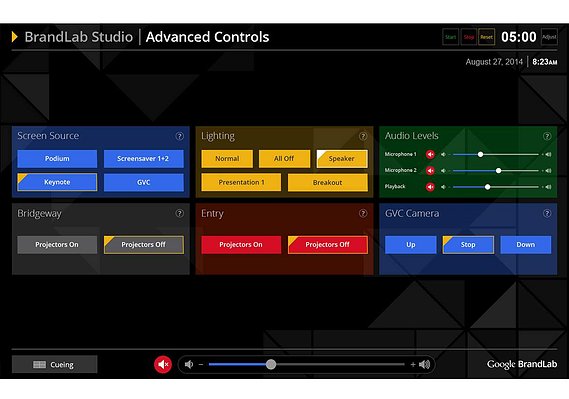This screenshot has height=399, width=569.
Task: Start the countdown timer
Action: point(451,37)
